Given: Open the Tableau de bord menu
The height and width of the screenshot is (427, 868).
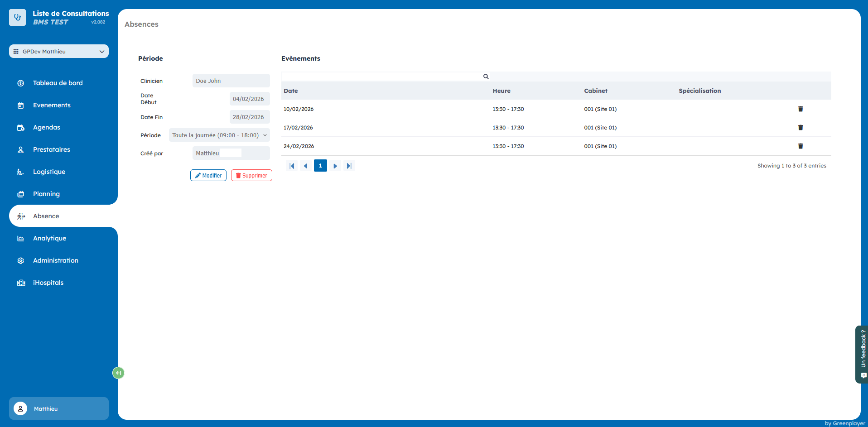Looking at the screenshot, I should point(58,83).
